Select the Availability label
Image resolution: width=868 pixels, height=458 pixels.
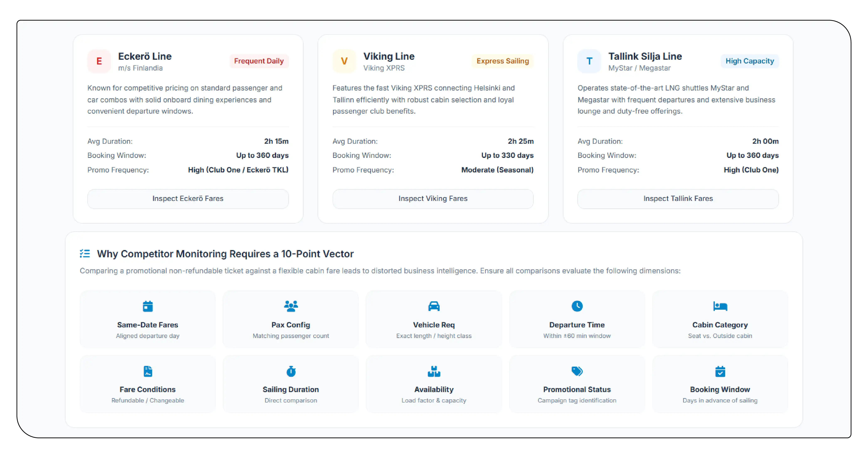pyautogui.click(x=434, y=390)
